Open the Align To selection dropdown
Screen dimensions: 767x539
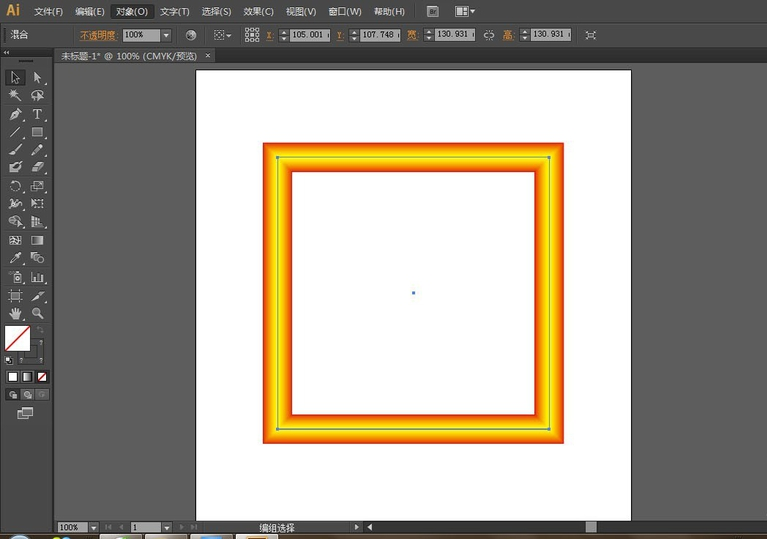click(x=223, y=35)
